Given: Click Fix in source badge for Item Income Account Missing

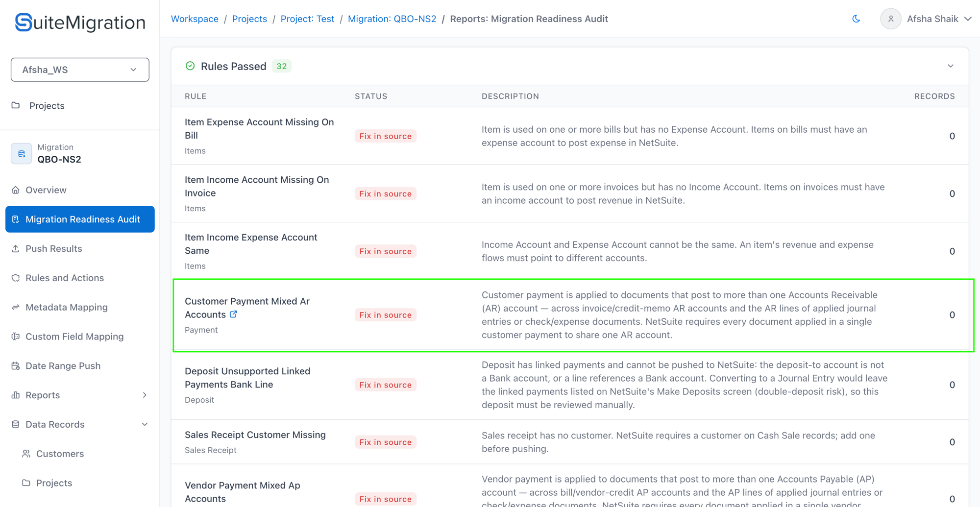Looking at the screenshot, I should [386, 193].
